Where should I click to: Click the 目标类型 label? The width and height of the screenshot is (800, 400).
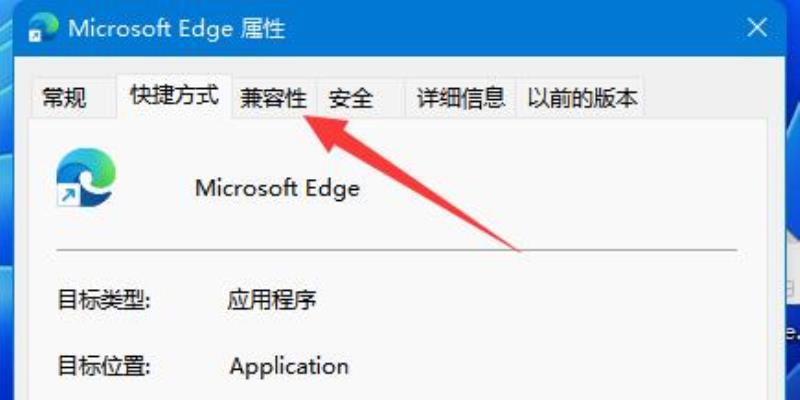104,300
